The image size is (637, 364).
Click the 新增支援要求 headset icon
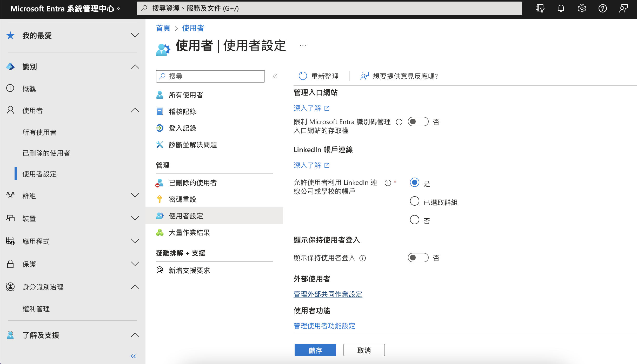point(160,270)
